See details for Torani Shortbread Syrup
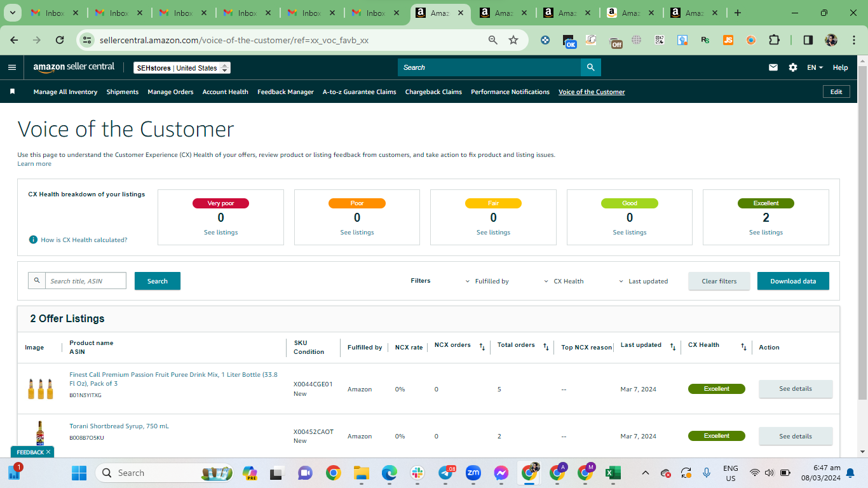 (x=796, y=437)
